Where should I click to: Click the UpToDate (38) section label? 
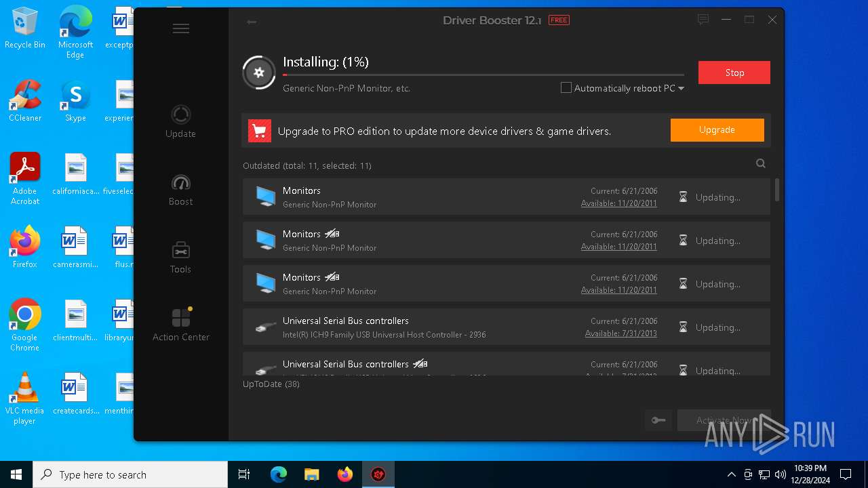click(271, 384)
